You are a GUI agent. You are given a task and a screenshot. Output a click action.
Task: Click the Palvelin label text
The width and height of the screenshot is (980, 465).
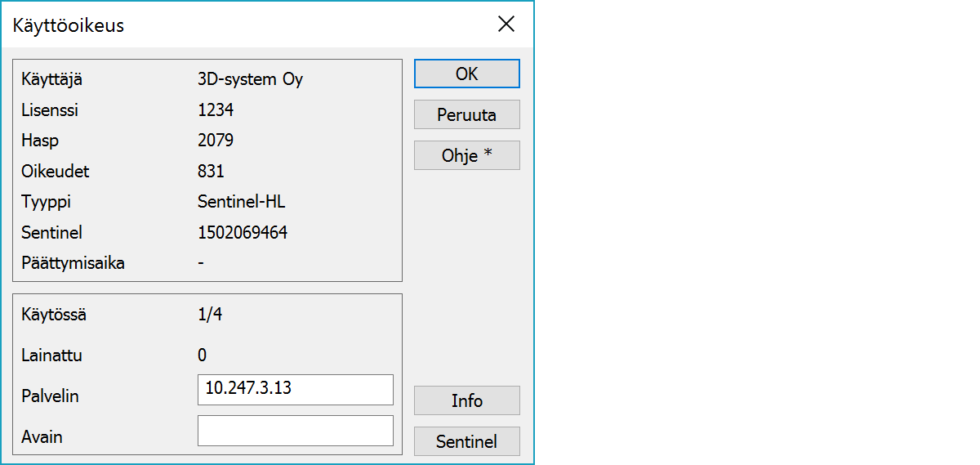50,396
